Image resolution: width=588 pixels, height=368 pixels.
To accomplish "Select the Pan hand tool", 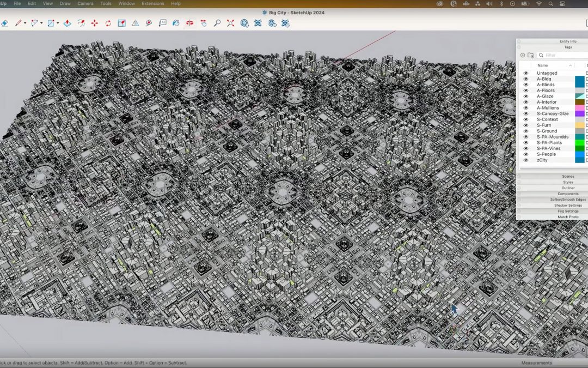I will coord(204,23).
